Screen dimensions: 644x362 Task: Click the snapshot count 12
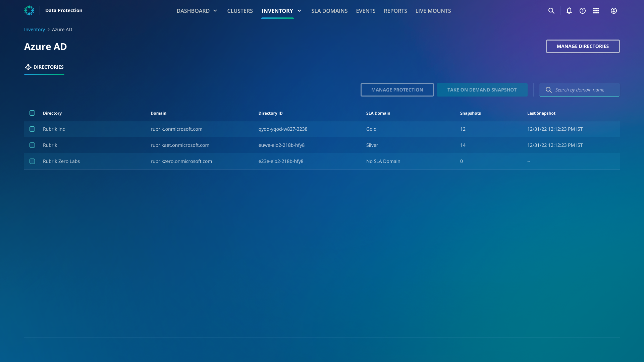click(x=463, y=129)
